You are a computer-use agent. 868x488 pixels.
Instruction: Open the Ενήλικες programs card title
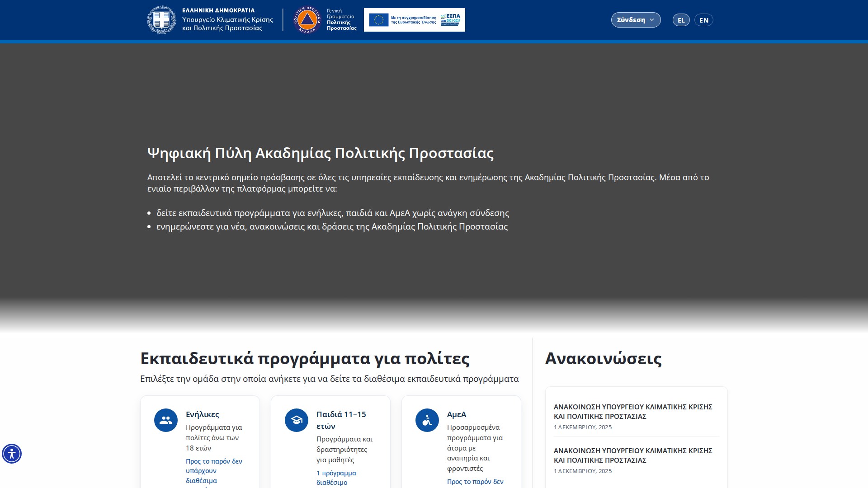click(202, 414)
